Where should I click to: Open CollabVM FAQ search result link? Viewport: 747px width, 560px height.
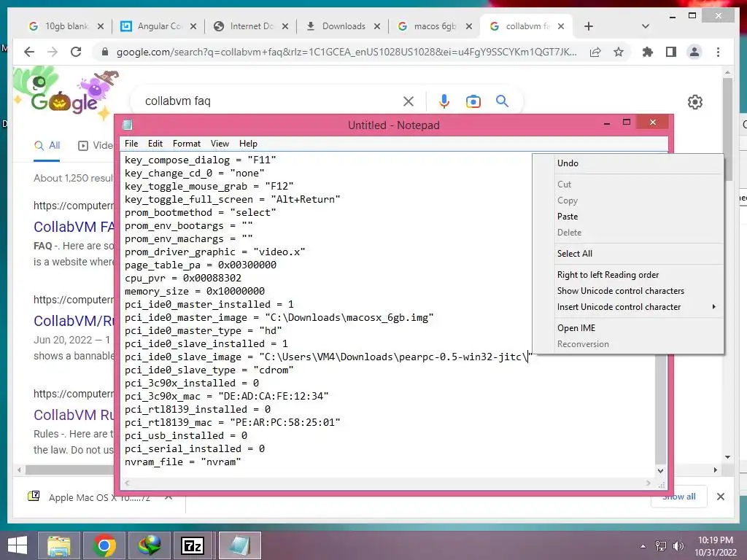tap(74, 227)
